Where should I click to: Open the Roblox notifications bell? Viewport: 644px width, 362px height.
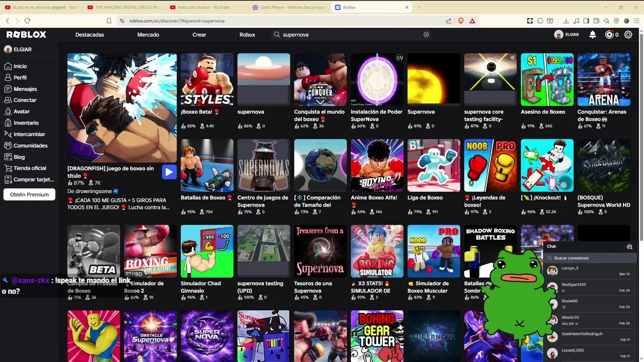click(593, 35)
